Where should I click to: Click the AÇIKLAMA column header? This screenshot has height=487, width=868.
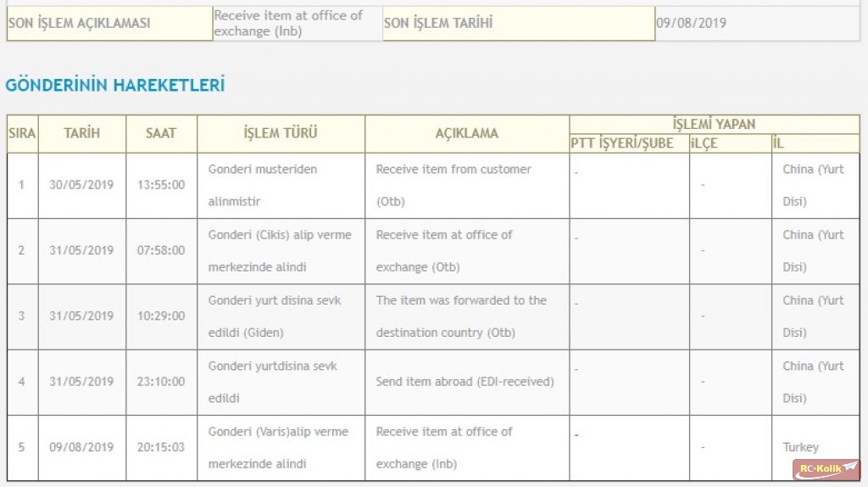pyautogui.click(x=467, y=133)
